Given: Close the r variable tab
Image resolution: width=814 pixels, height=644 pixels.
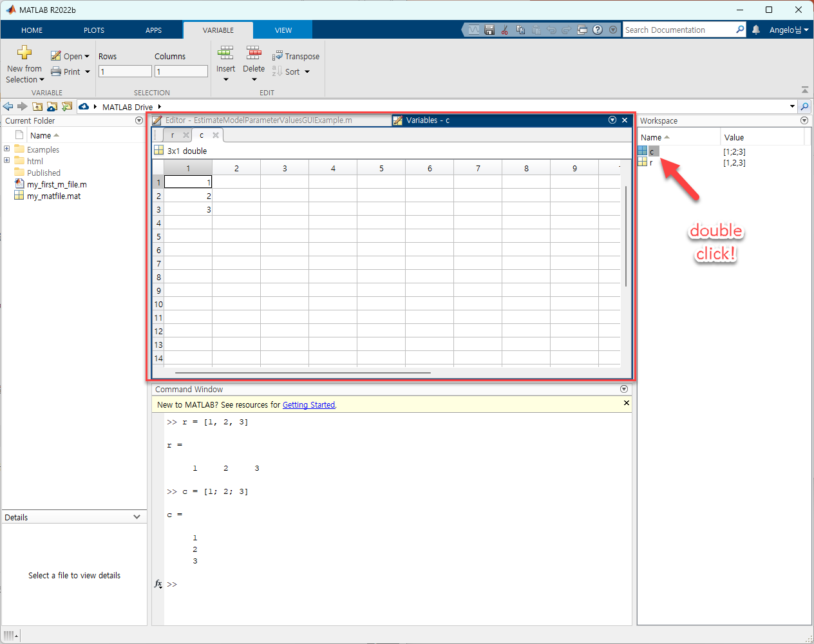Looking at the screenshot, I should (186, 135).
